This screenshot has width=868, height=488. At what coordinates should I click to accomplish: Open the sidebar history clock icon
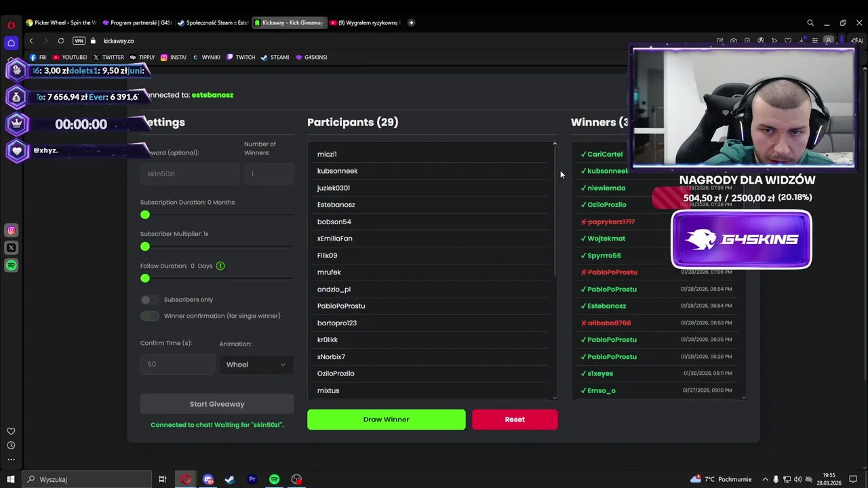(11, 445)
